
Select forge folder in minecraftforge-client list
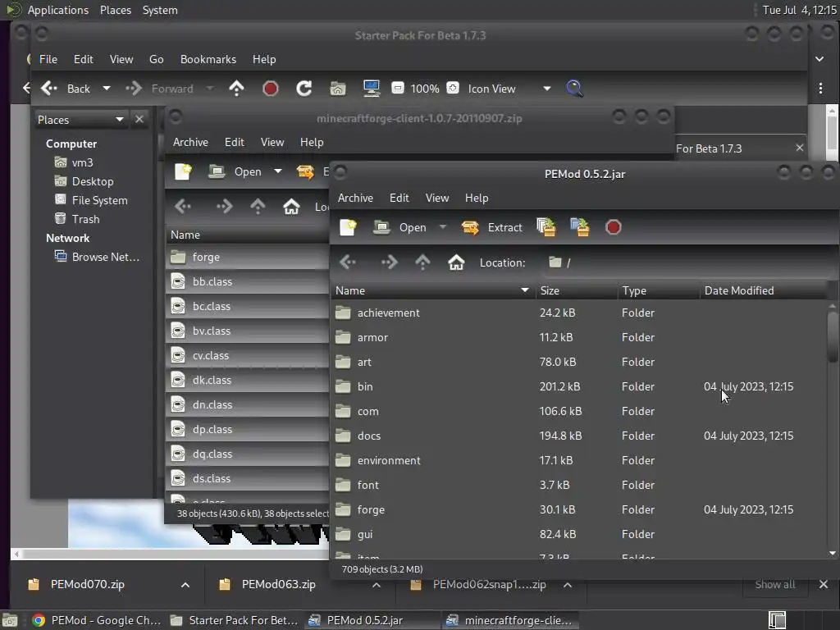248,257
